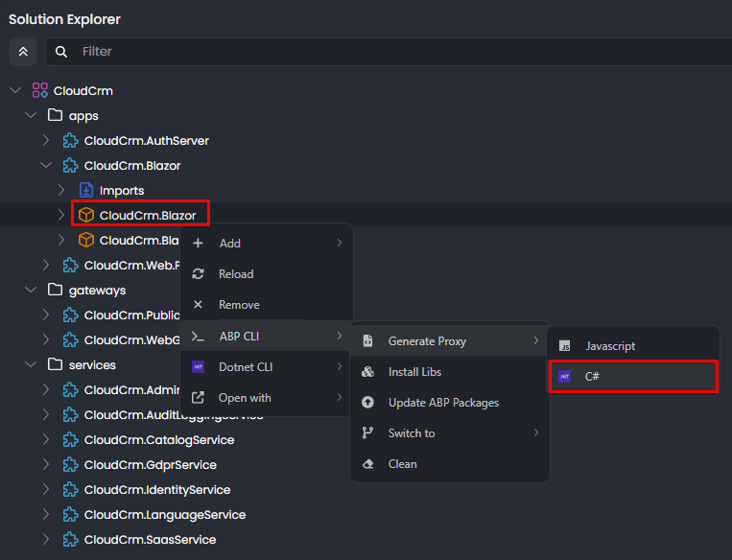This screenshot has height=560, width=732.
Task: Click the search magnifier icon in filter
Action: click(61, 52)
